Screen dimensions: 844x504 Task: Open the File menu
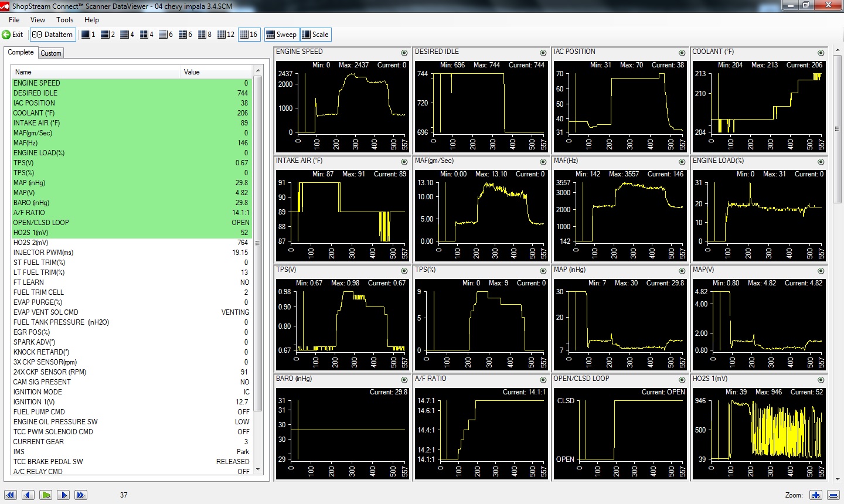[x=14, y=19]
